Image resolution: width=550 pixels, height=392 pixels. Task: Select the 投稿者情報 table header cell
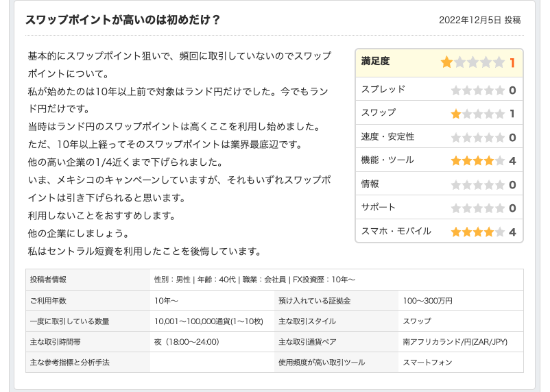(x=88, y=280)
